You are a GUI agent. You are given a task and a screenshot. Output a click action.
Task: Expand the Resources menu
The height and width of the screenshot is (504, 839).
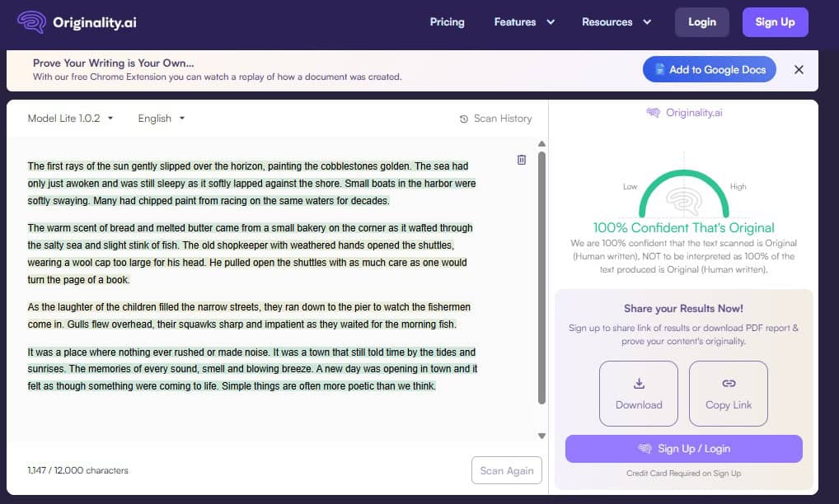pyautogui.click(x=616, y=22)
